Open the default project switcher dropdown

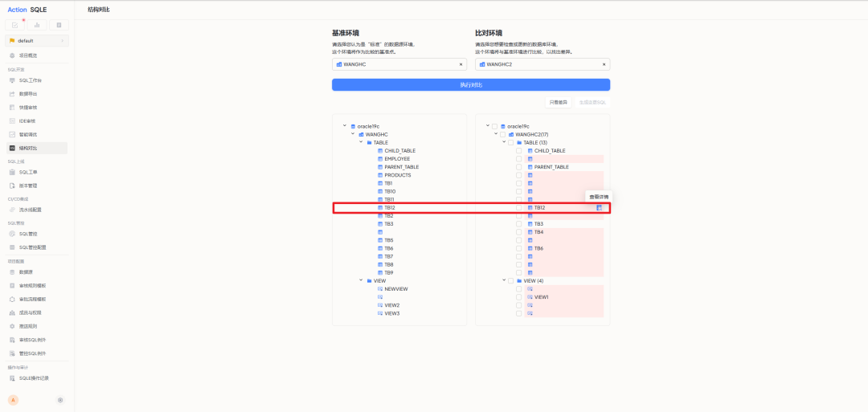[37, 41]
